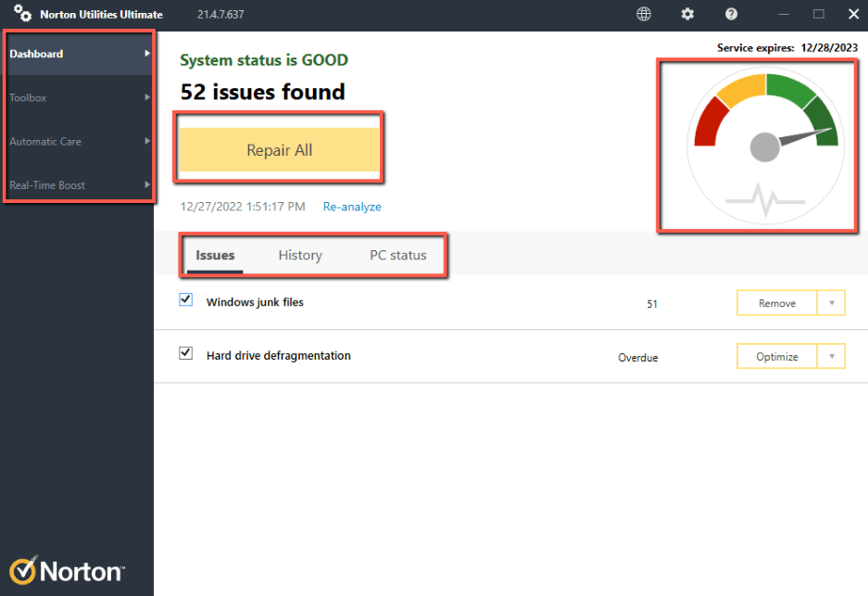Click Remove for Windows junk files
Image resolution: width=868 pixels, height=596 pixels.
pyautogui.click(x=777, y=303)
